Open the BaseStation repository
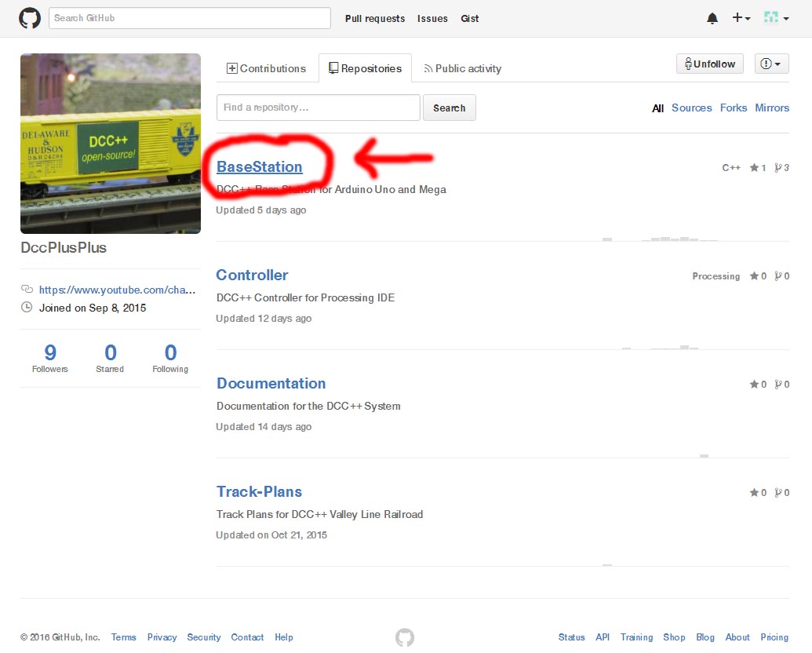Image resolution: width=812 pixels, height=653 pixels. click(260, 167)
